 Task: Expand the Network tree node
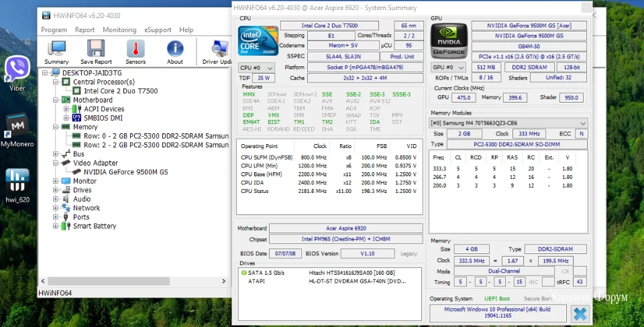56,208
